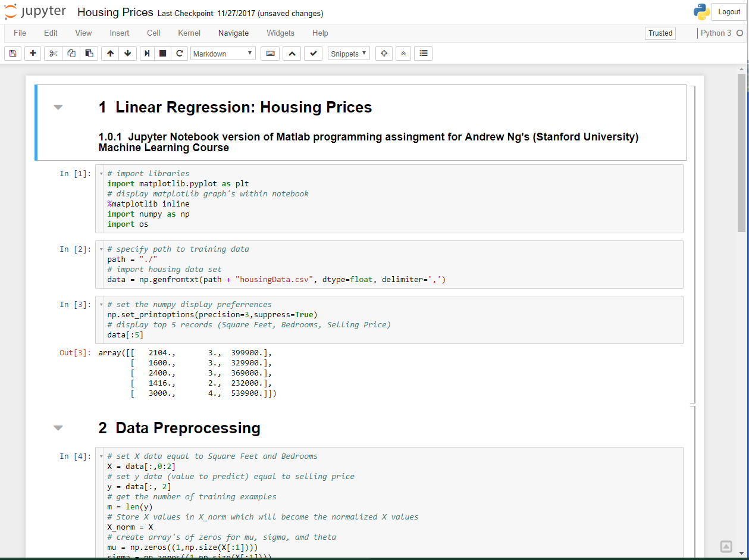Image resolution: width=749 pixels, height=560 pixels.
Task: Restart the kernel with circular arrow
Action: pyautogui.click(x=179, y=54)
